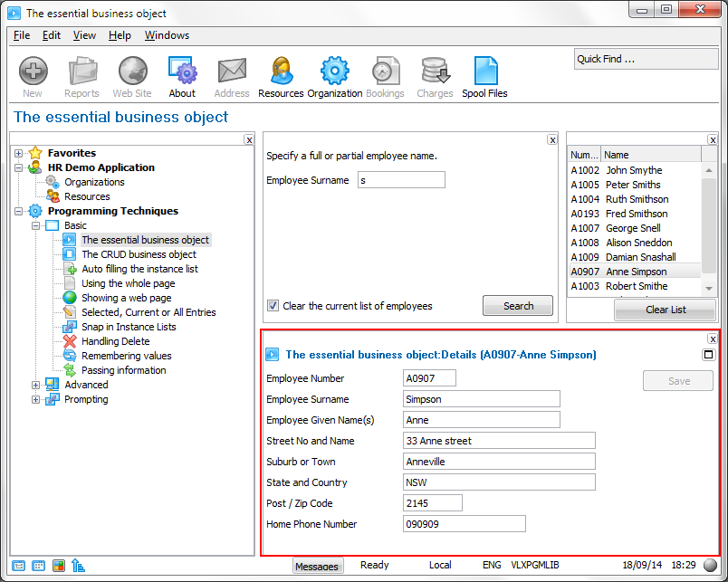This screenshot has width=728, height=582.
Task: Click the Post / Zip Code field
Action: click(432, 503)
